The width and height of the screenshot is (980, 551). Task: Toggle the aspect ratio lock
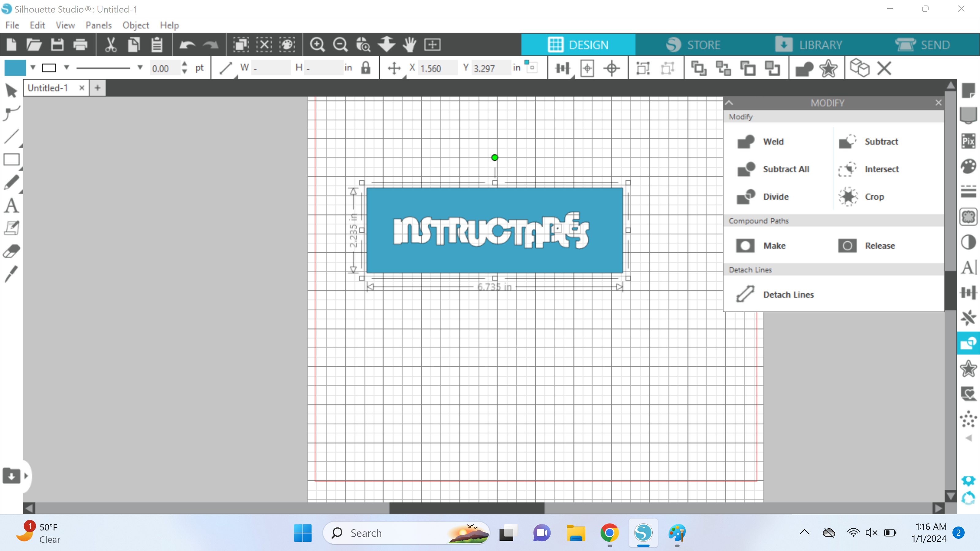[x=366, y=68]
